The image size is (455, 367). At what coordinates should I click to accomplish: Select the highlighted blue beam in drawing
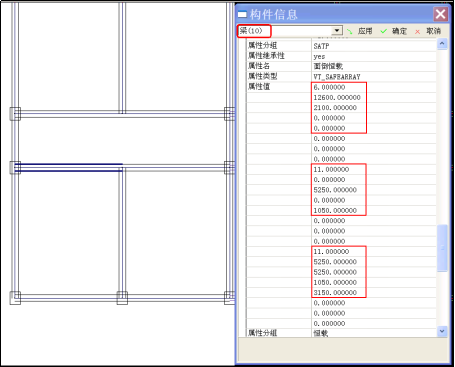[x=68, y=167]
